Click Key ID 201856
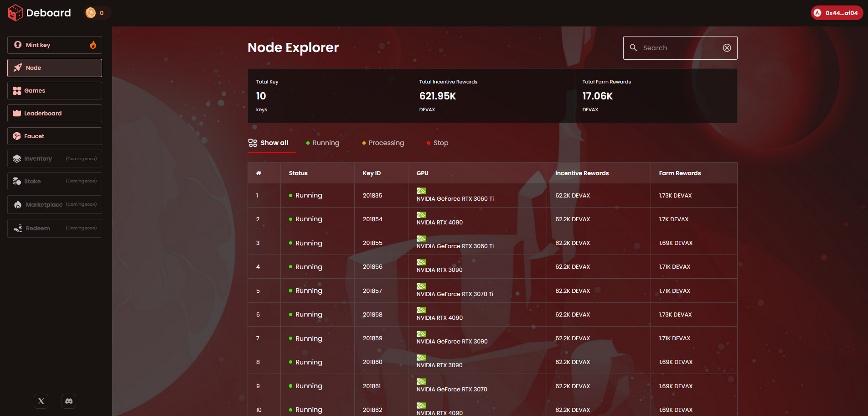 [x=372, y=266]
